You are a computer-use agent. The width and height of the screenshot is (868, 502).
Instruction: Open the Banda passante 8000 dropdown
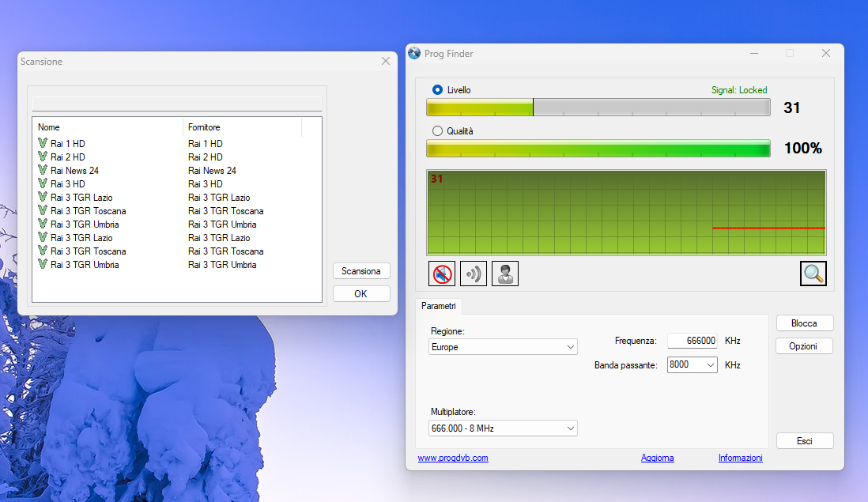pos(692,364)
